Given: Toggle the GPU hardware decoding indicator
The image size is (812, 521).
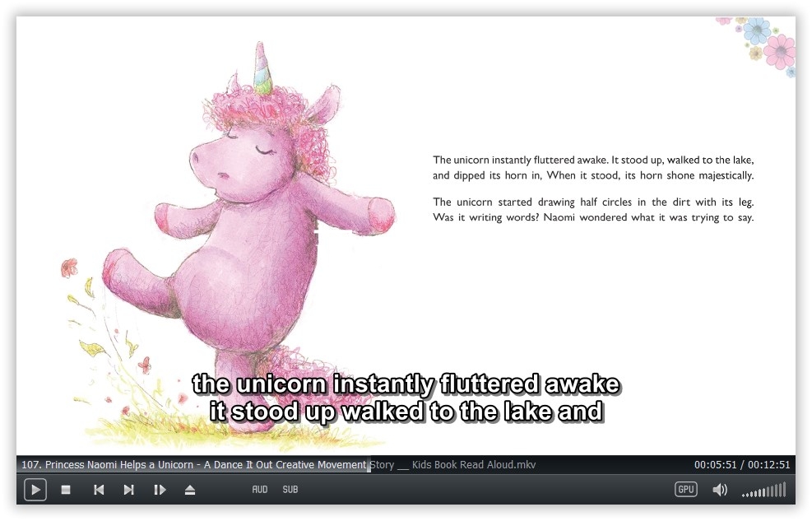Looking at the screenshot, I should pyautogui.click(x=685, y=489).
